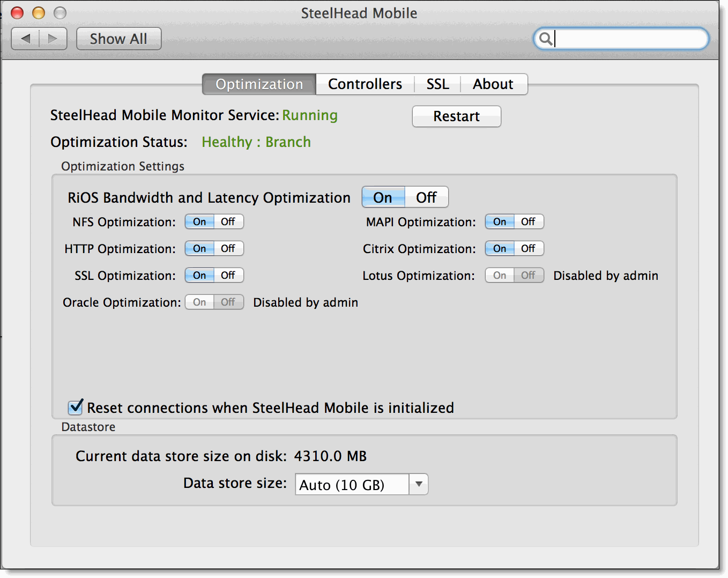This screenshot has width=728, height=578.
Task: Toggle RiOS Bandwidth and Latency Optimization off
Action: click(x=426, y=197)
